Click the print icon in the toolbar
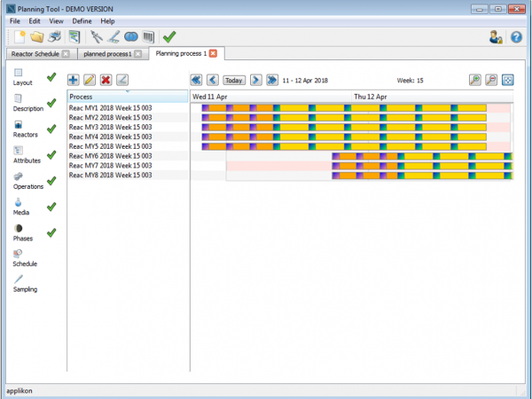532x399 pixels. pyautogui.click(x=55, y=36)
